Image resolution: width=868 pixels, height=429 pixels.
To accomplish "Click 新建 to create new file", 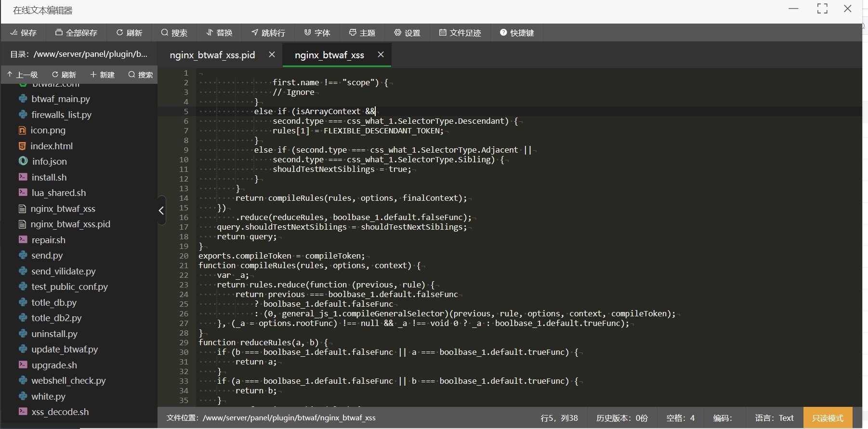I will 102,75.
